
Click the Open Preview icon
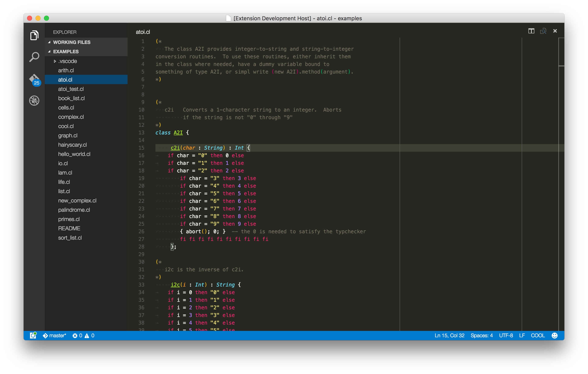tap(543, 31)
